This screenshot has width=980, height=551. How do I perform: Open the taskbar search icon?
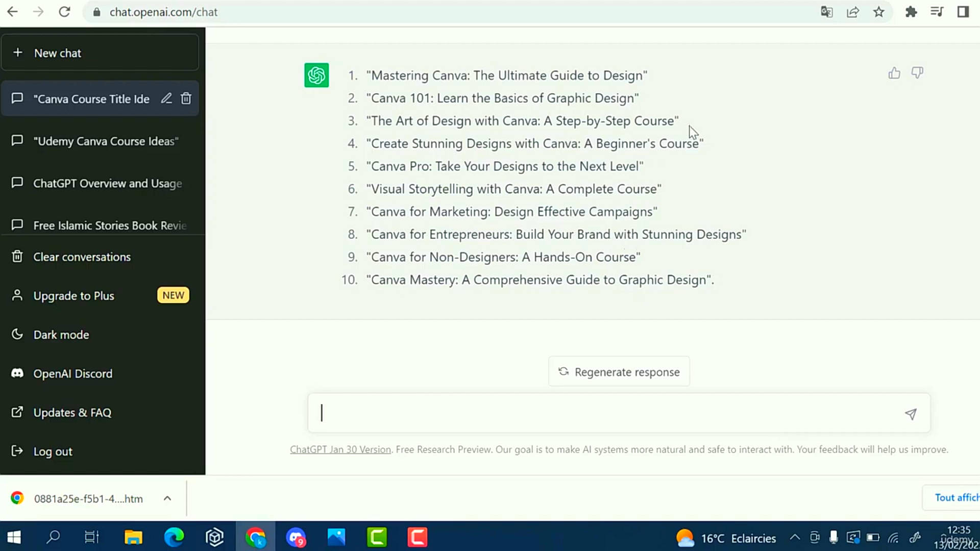click(x=53, y=537)
